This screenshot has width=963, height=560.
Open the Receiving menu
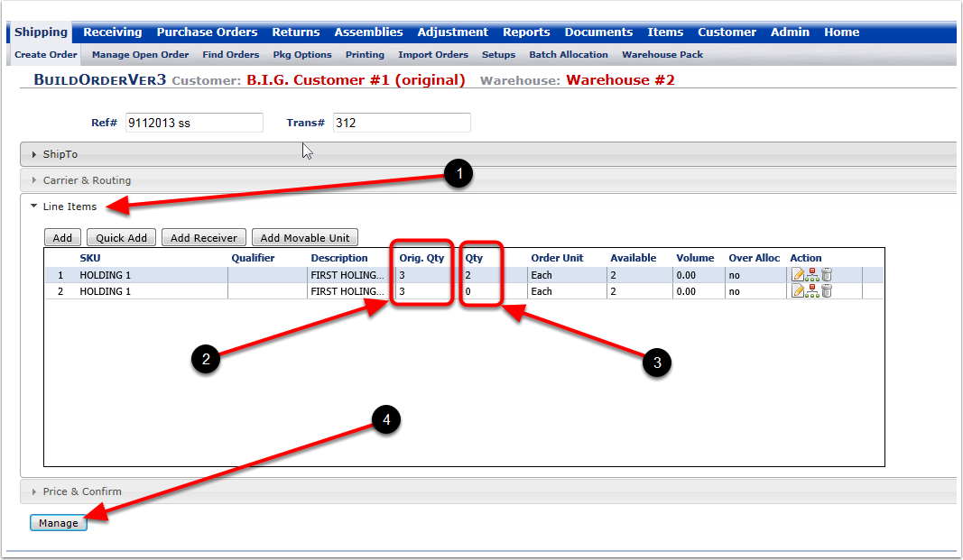coord(113,32)
